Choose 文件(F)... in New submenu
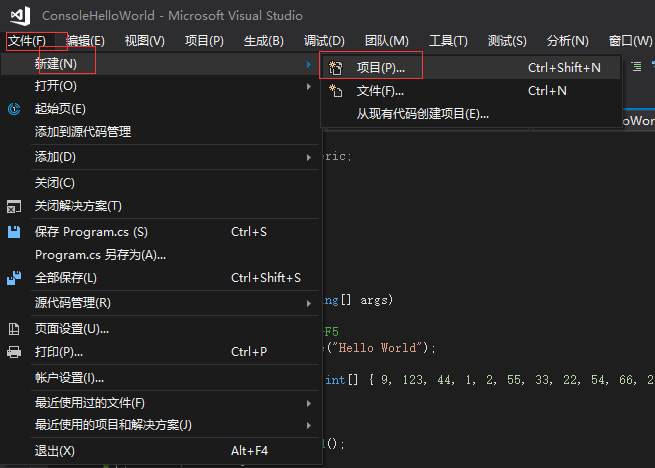The height and width of the screenshot is (468, 655). 471,91
